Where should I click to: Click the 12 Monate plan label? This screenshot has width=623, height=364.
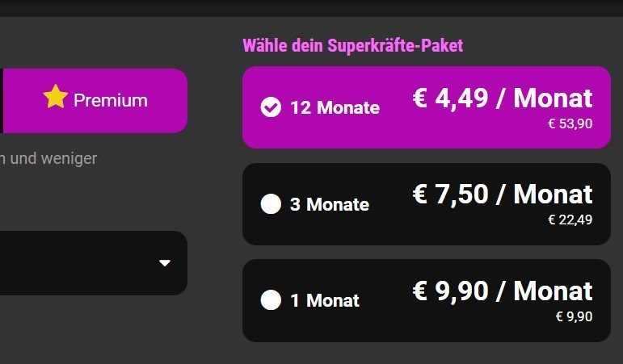pyautogui.click(x=335, y=107)
